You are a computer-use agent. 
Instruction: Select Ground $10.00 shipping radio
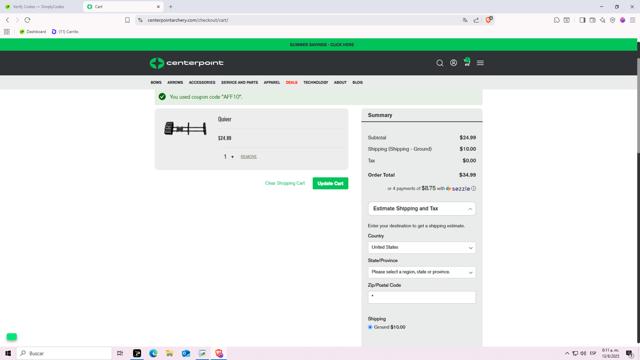[x=370, y=327]
